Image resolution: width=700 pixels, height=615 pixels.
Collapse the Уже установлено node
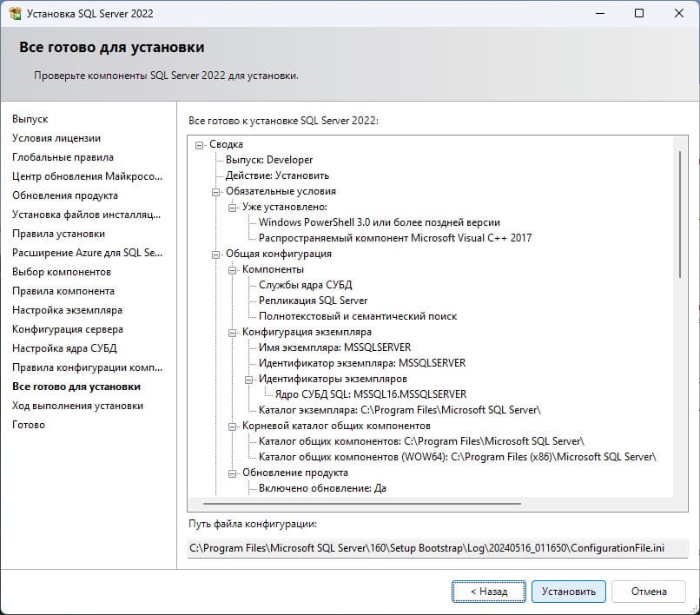point(233,208)
